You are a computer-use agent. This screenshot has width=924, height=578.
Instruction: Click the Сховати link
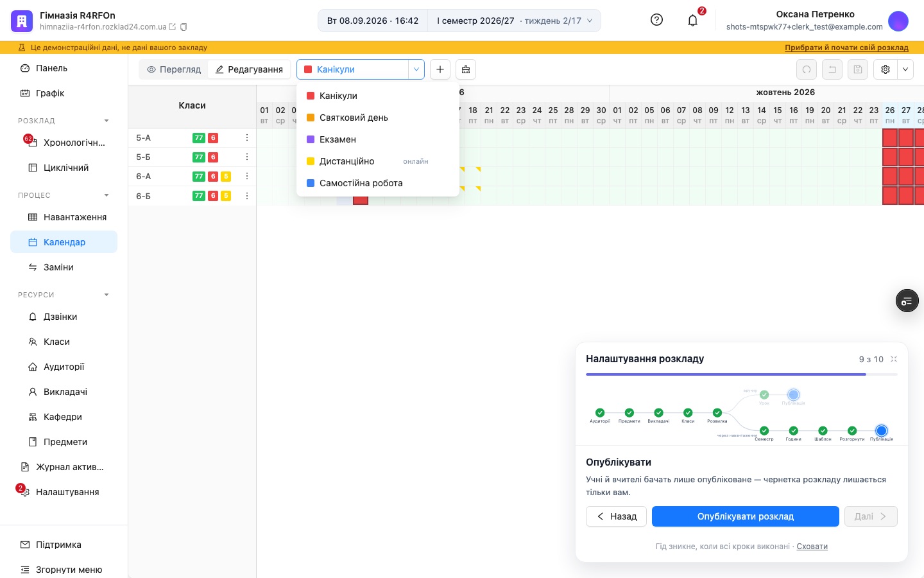pyautogui.click(x=812, y=547)
